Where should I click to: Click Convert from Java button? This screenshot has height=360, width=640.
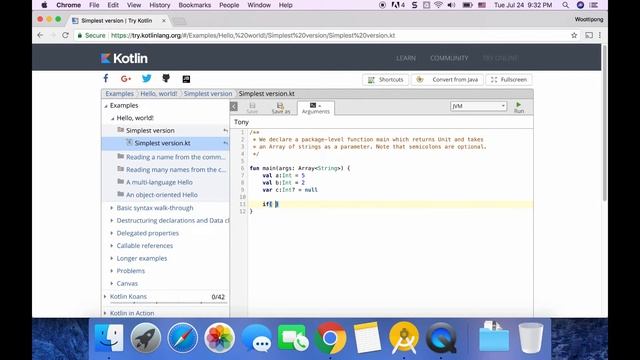pyautogui.click(x=447, y=80)
